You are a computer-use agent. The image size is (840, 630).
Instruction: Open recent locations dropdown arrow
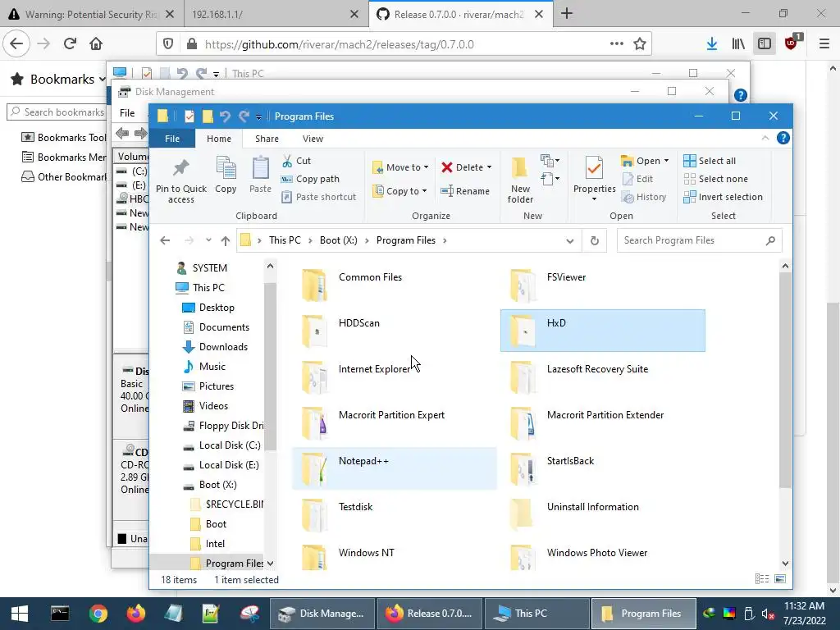(208, 240)
